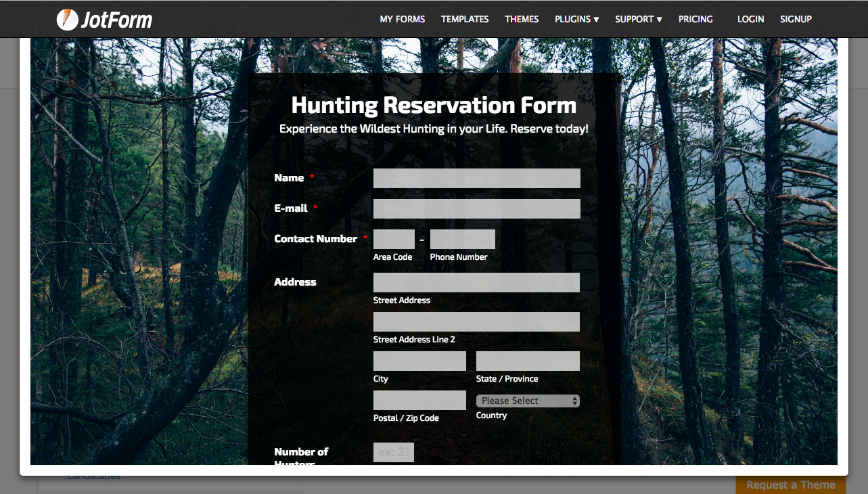868x494 pixels.
Task: Click the State / Province field
Action: (528, 361)
